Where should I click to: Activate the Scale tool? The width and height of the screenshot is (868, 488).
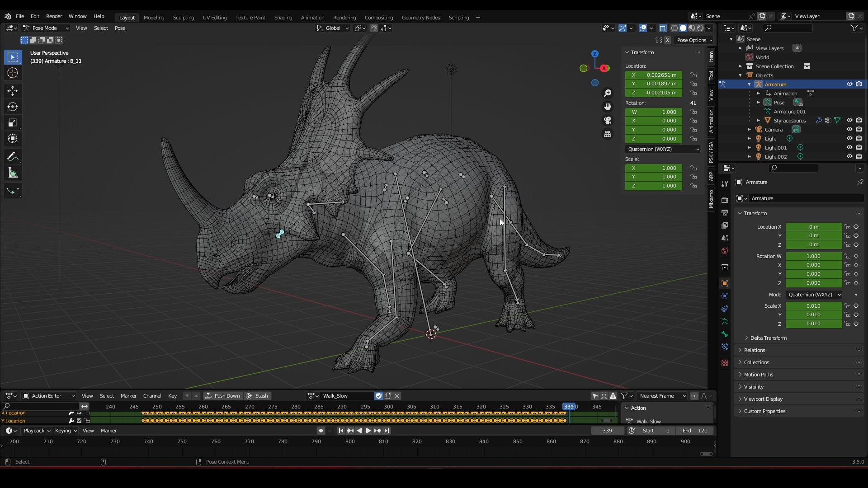13,123
